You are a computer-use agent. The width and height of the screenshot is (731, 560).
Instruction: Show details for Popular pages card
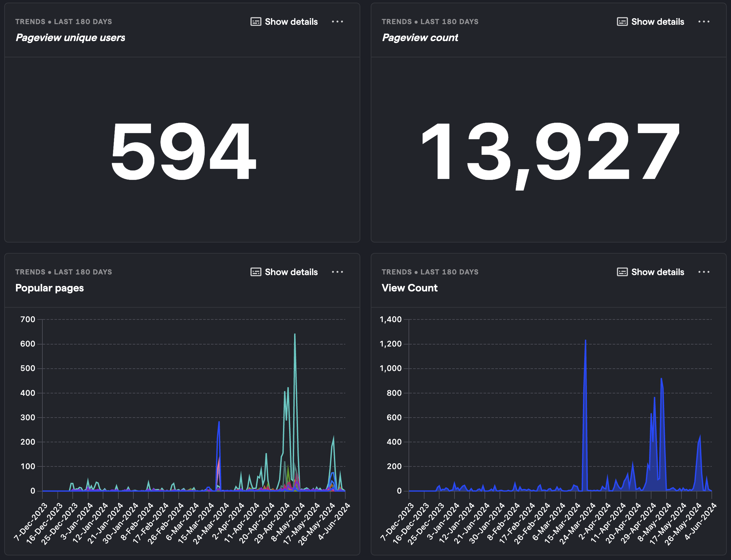pyautogui.click(x=284, y=272)
